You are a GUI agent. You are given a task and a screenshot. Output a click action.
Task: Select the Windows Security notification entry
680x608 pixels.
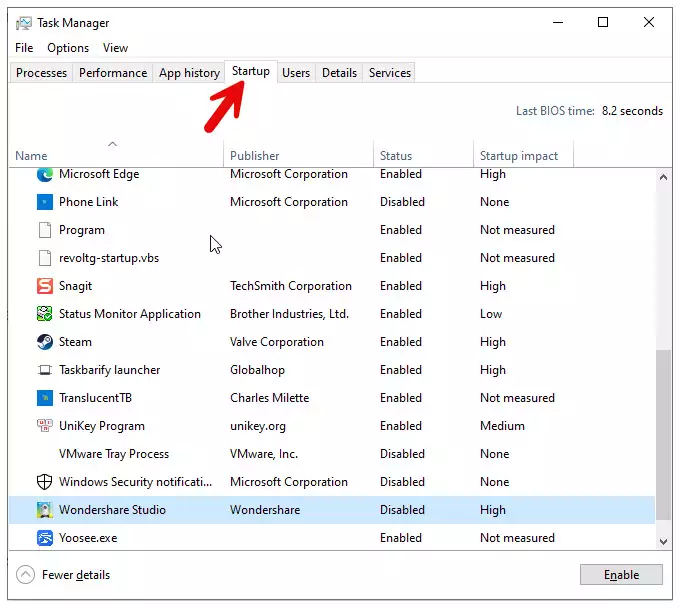tap(135, 482)
